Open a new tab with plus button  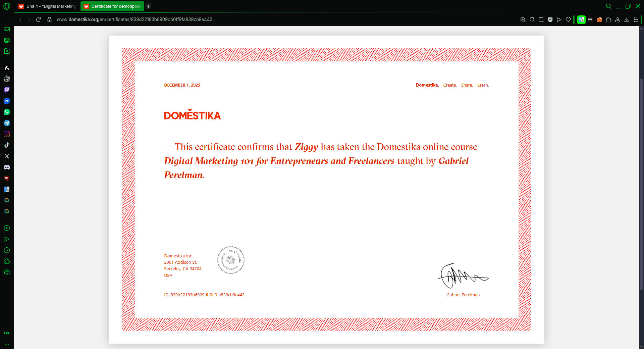149,6
